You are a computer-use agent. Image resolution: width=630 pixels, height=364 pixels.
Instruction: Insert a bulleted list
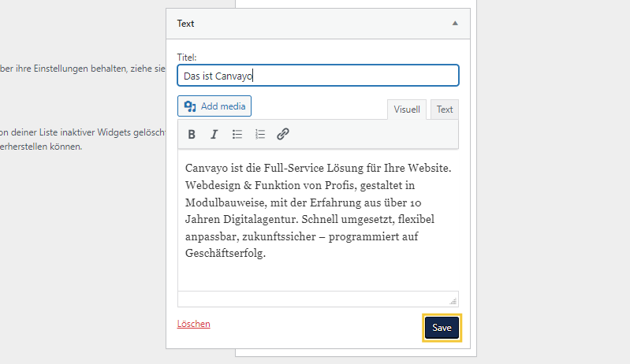pyautogui.click(x=237, y=135)
